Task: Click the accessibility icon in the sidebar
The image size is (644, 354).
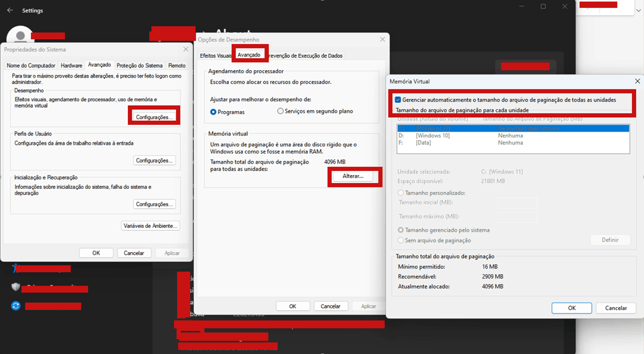Action: coord(15,268)
